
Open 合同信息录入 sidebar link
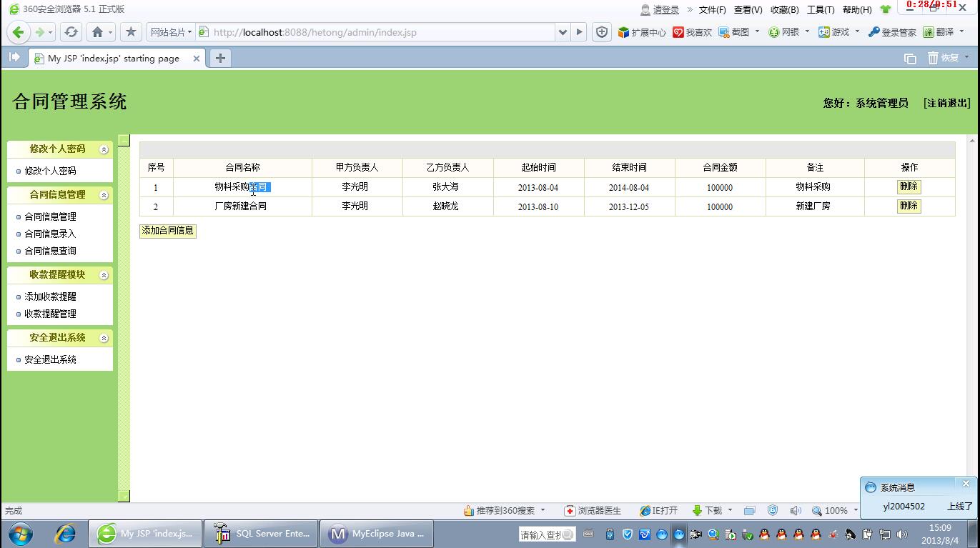(50, 234)
